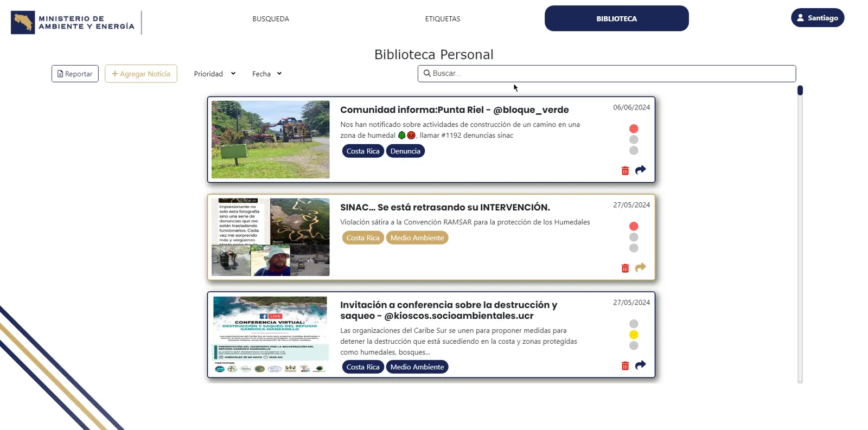Viewport: 868px width, 430px height.
Task: Go to the BUSQUEDA tab
Action: coord(271,18)
